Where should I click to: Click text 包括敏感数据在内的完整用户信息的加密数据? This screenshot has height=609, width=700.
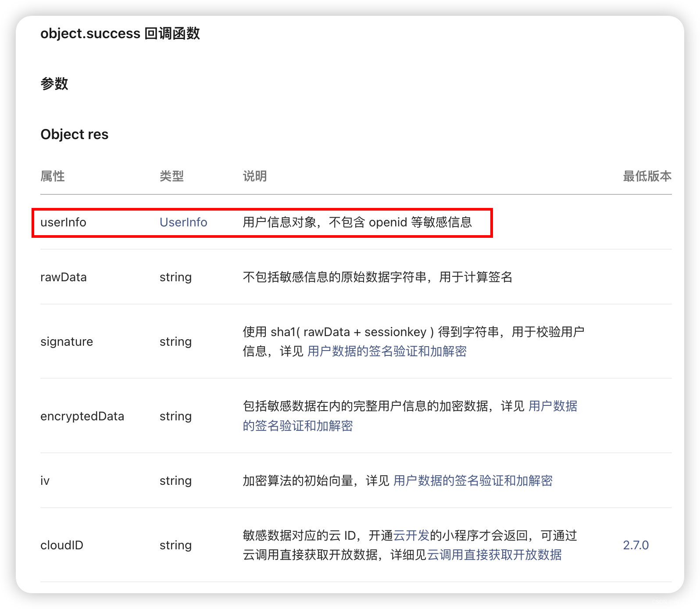tap(365, 406)
